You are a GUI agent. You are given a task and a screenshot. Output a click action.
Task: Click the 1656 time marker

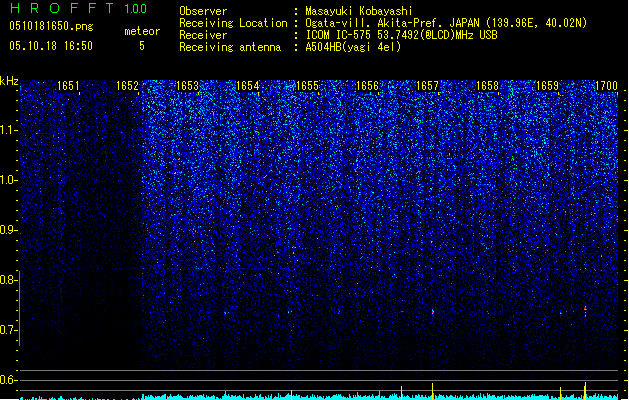click(x=367, y=86)
